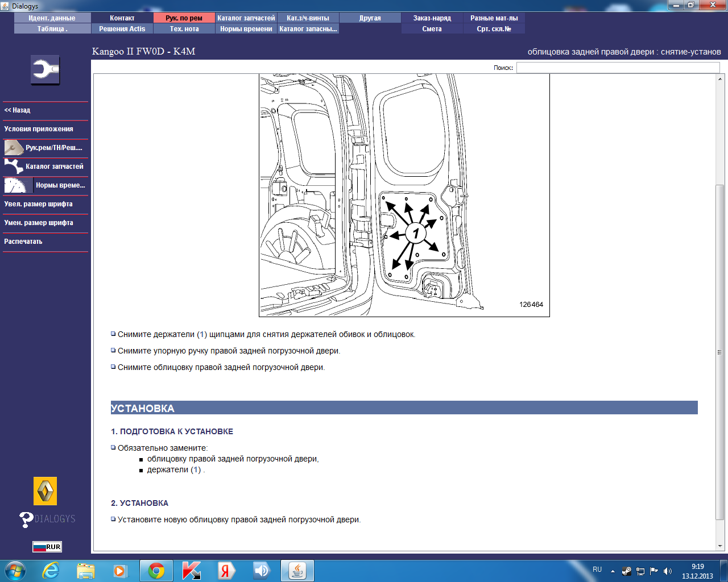This screenshot has width=728, height=582.
Task: Launch Yandex browser icon in taskbar
Action: click(226, 571)
